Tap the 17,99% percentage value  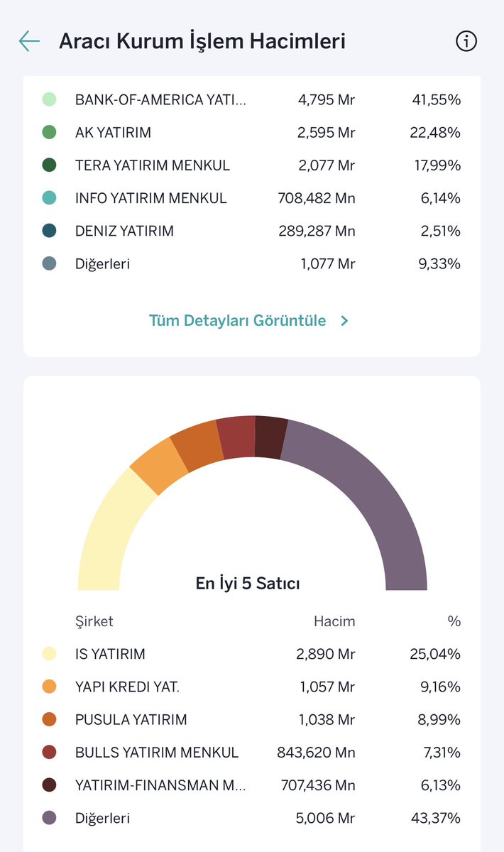(x=437, y=165)
